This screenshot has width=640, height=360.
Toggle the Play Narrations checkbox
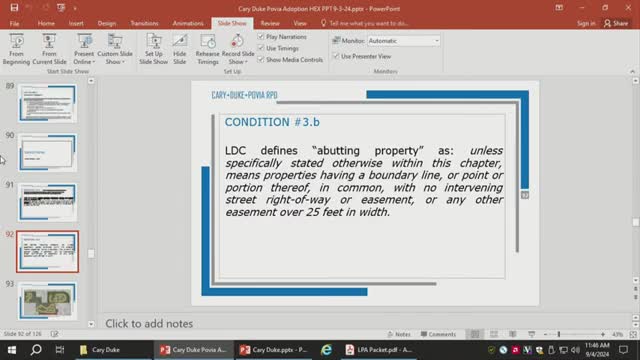point(261,37)
